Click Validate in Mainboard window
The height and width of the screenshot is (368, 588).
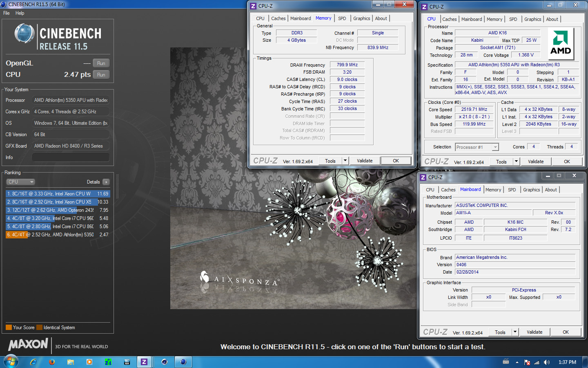click(x=535, y=332)
